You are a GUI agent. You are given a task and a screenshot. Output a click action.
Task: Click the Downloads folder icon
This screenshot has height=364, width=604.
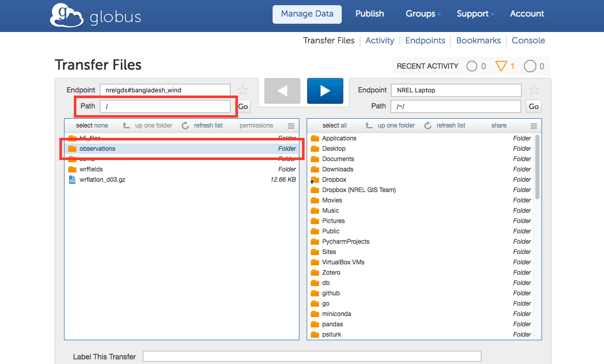pos(315,169)
